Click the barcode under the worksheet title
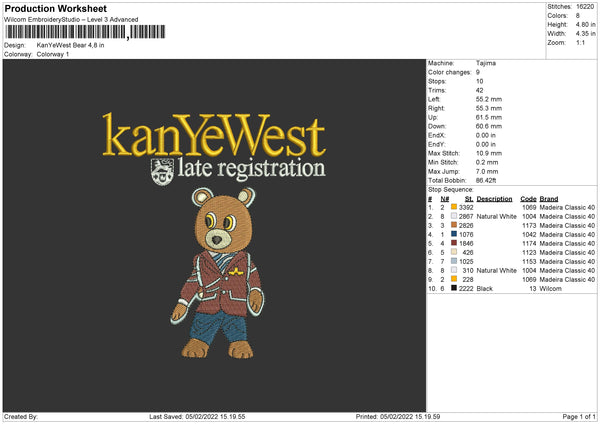The height and width of the screenshot is (424, 600). (86, 32)
